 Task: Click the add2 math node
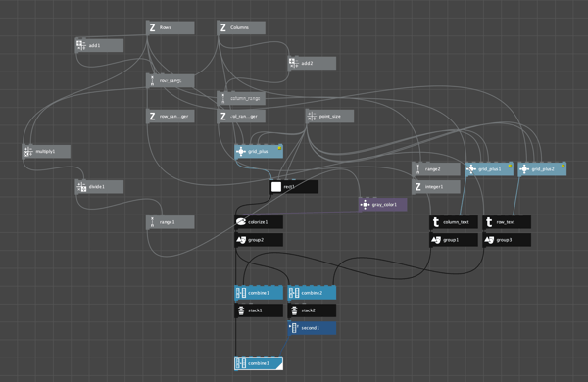tap(312, 63)
